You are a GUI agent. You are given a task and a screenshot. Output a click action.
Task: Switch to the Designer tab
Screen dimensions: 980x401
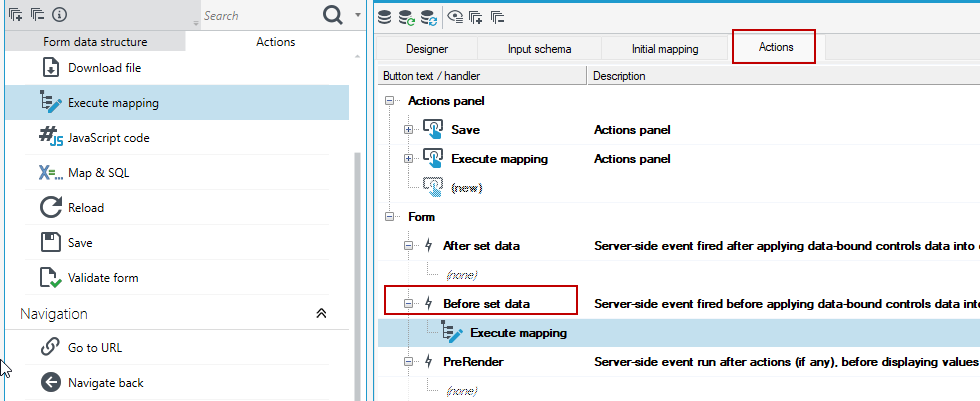click(427, 49)
